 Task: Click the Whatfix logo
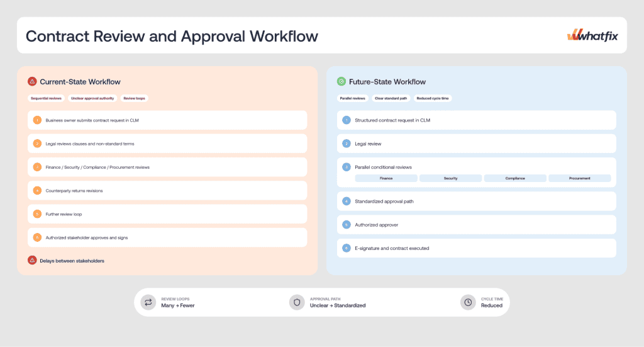tap(592, 35)
